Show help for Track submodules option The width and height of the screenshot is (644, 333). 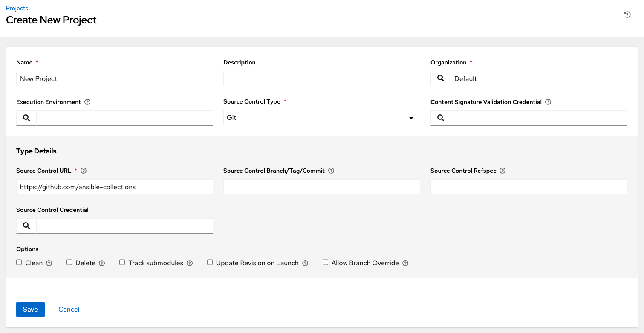coord(190,263)
